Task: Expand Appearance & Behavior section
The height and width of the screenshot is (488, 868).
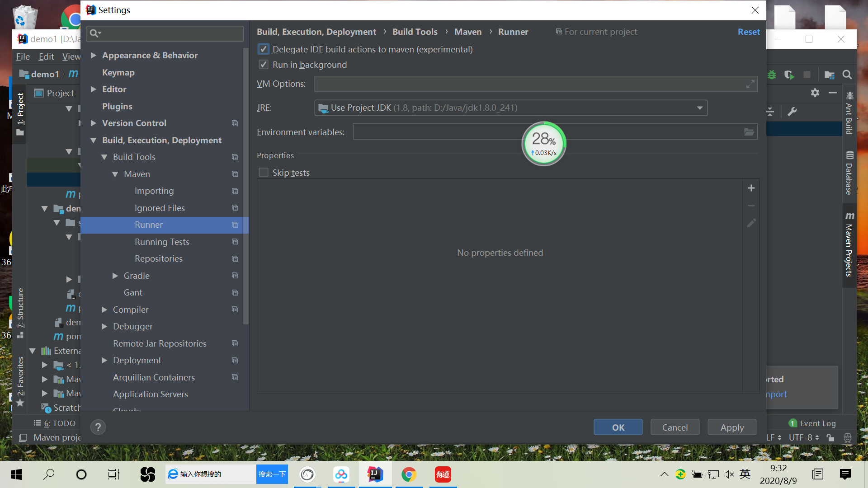Action: (x=94, y=55)
